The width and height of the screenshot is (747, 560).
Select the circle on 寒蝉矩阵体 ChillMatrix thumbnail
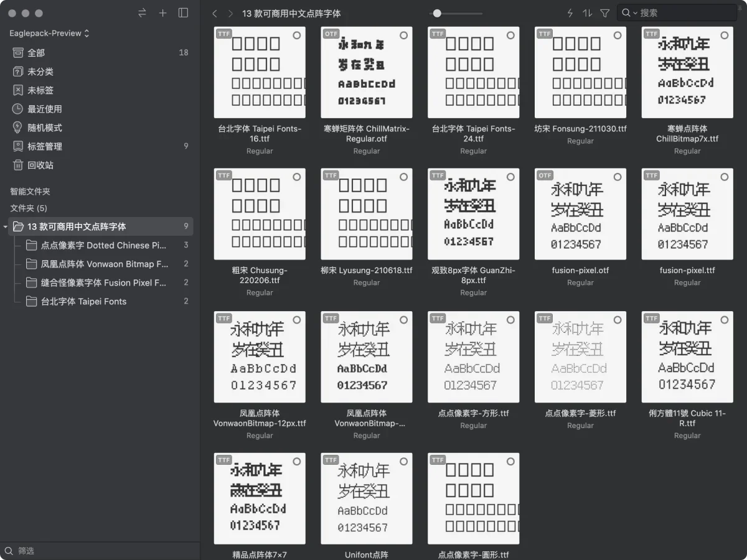[x=403, y=35]
